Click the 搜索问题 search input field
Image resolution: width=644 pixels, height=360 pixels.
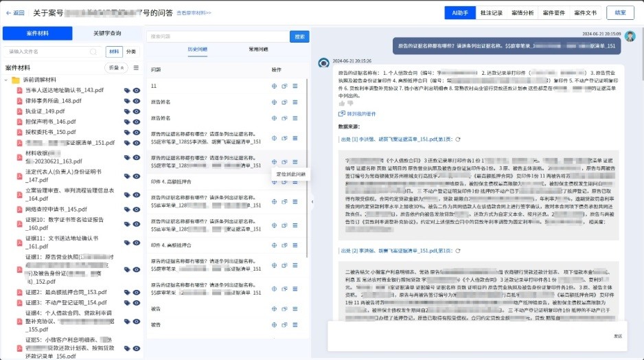point(217,36)
